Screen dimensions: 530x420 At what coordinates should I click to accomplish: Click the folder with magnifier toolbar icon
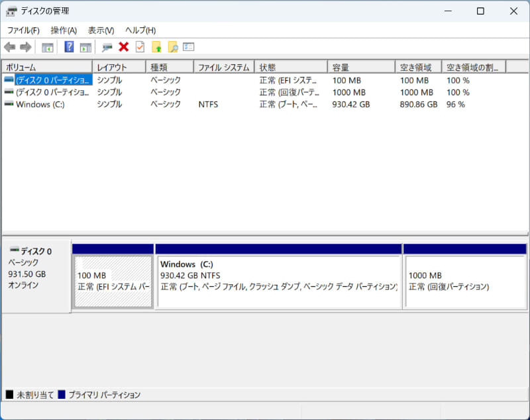tap(172, 46)
